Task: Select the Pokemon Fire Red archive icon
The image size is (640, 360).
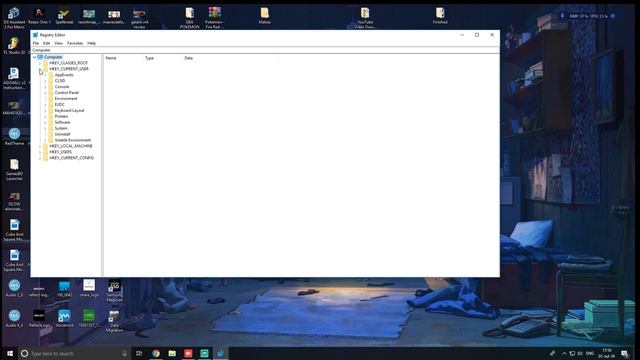Action: pyautogui.click(x=214, y=18)
